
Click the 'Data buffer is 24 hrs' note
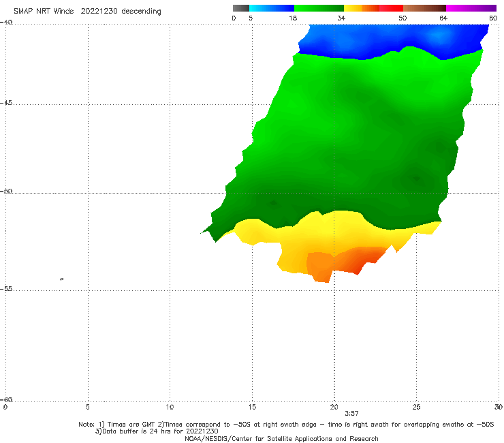(157, 431)
